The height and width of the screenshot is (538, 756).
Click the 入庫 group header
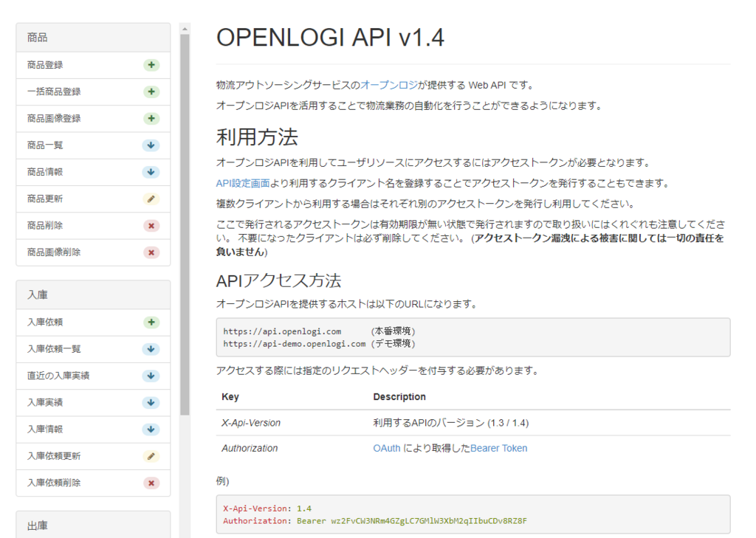tap(93, 294)
